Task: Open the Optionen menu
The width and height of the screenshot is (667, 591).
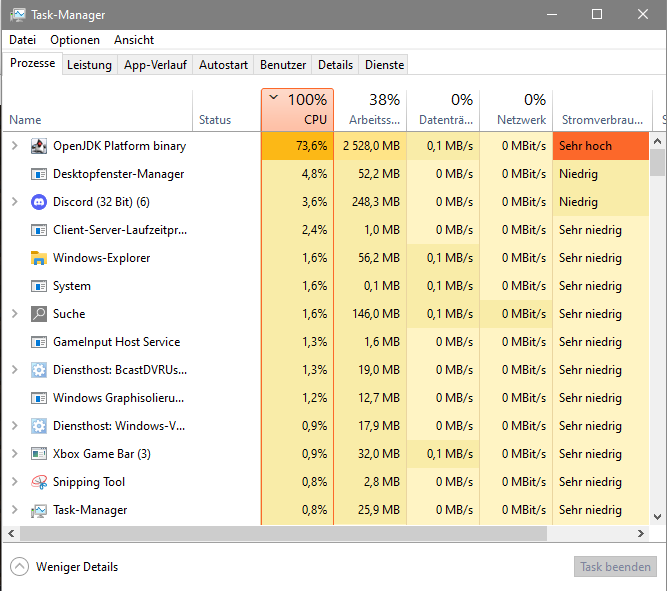Action: click(x=75, y=40)
